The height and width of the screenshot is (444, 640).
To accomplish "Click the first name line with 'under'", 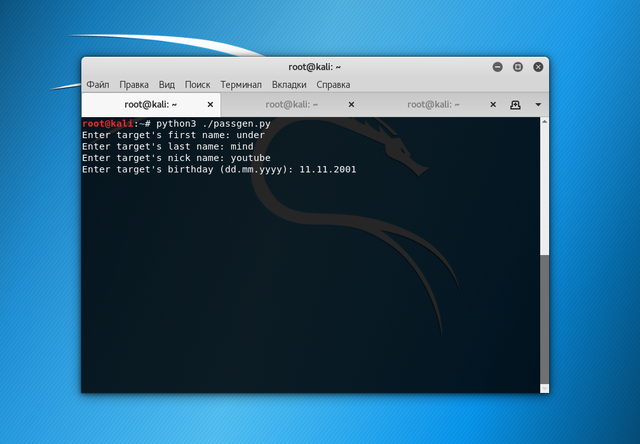I will point(173,135).
